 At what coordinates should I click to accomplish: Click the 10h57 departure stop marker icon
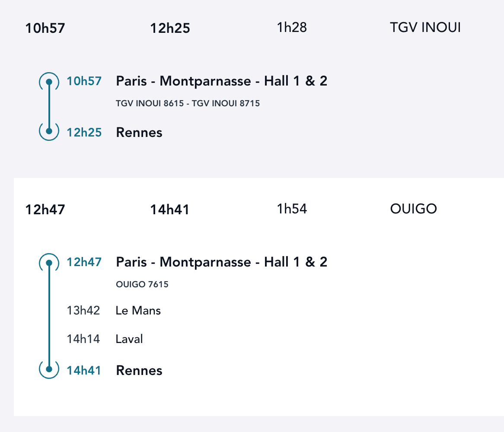pyautogui.click(x=49, y=82)
